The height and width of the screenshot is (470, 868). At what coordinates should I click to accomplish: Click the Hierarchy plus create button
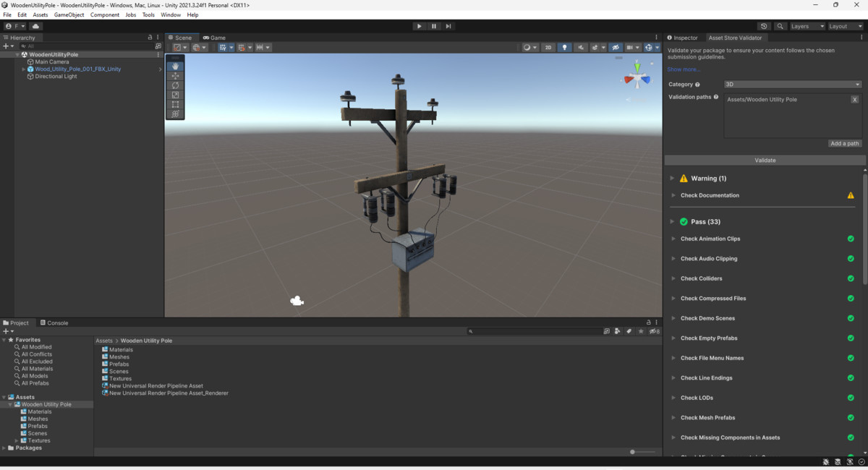[x=7, y=46]
